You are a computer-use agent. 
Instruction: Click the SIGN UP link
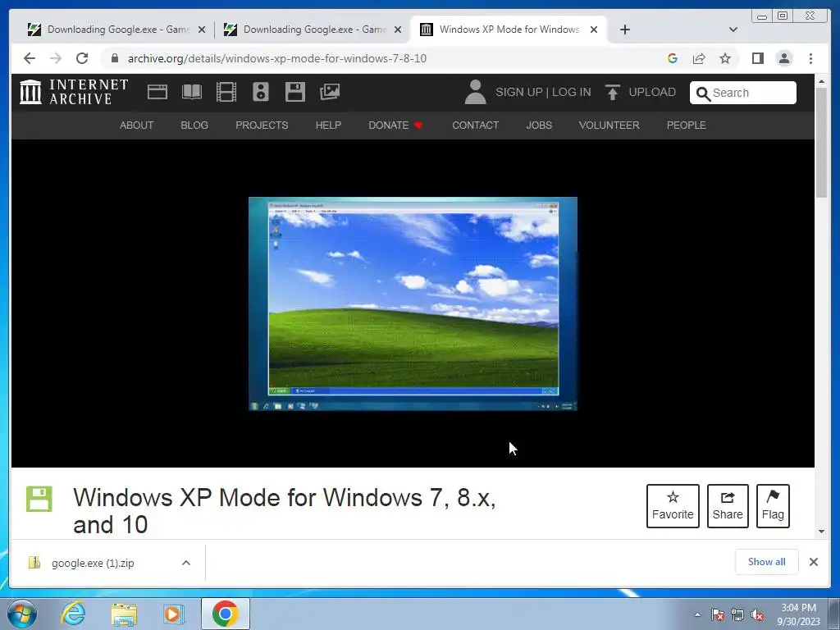pos(518,92)
